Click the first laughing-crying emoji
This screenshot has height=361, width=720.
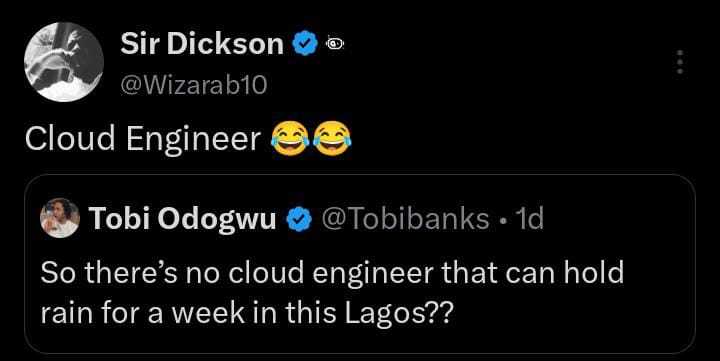(290, 138)
